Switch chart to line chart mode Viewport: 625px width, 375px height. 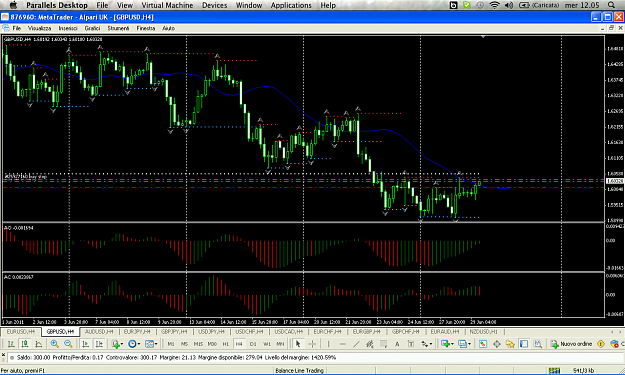point(39,344)
